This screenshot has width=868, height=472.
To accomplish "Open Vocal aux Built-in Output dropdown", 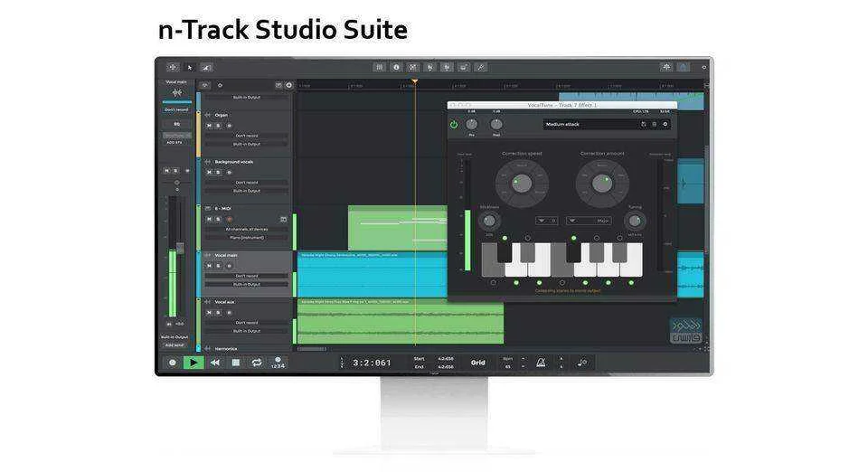I will [247, 331].
